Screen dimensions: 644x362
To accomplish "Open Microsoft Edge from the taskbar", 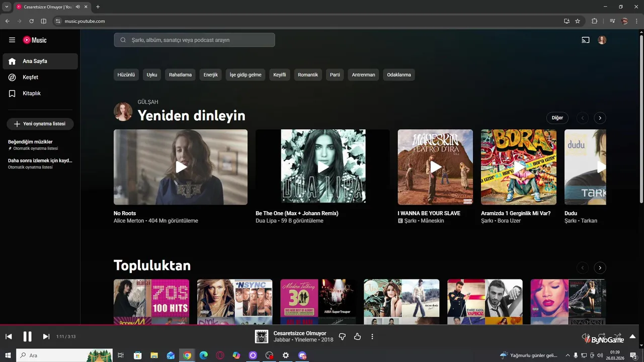I will tap(203, 355).
